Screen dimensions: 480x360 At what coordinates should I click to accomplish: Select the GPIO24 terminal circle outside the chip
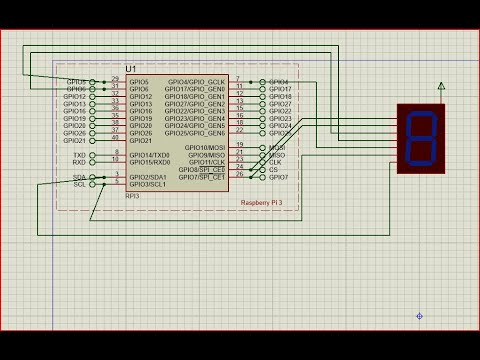263,126
